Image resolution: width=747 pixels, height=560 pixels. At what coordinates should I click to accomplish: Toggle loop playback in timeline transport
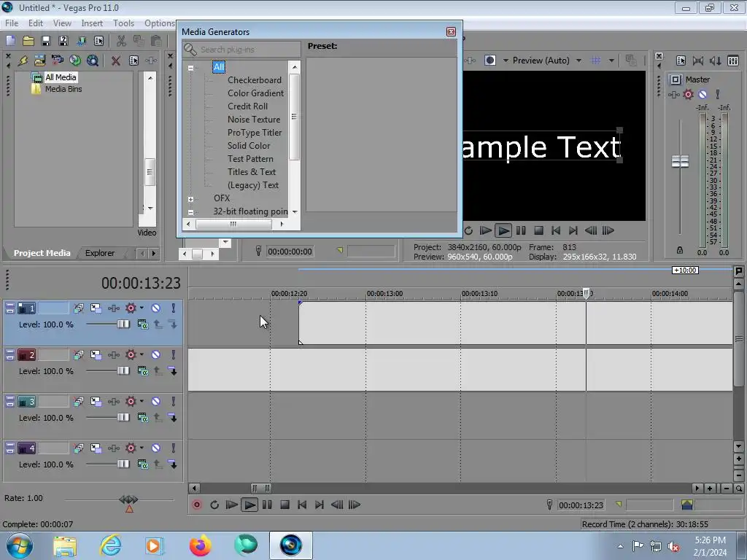tap(214, 505)
